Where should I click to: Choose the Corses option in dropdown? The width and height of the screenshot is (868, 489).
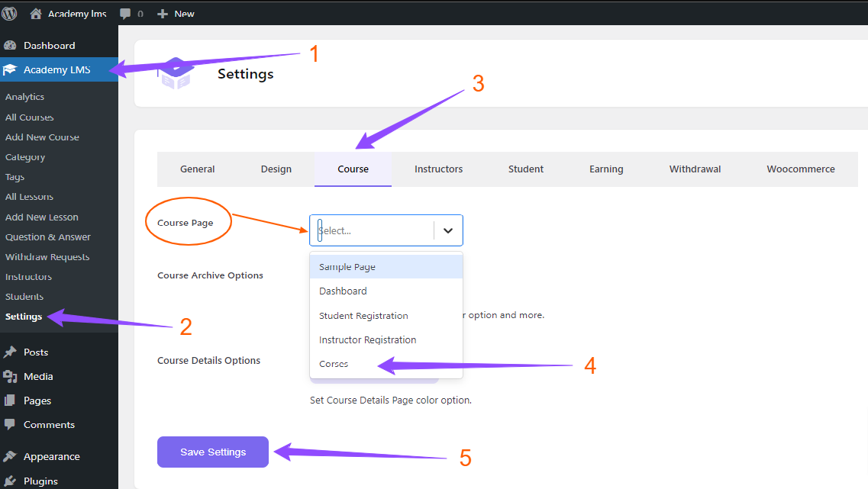pos(386,364)
